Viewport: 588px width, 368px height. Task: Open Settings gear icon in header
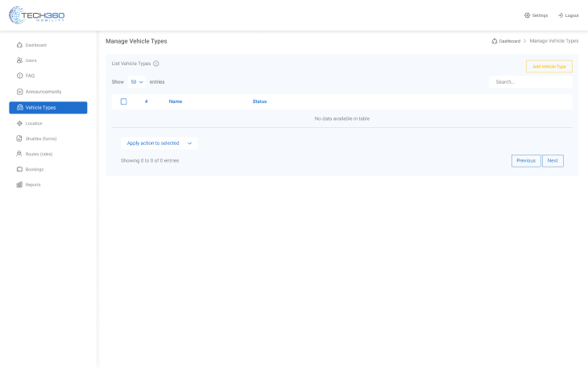pyautogui.click(x=527, y=15)
